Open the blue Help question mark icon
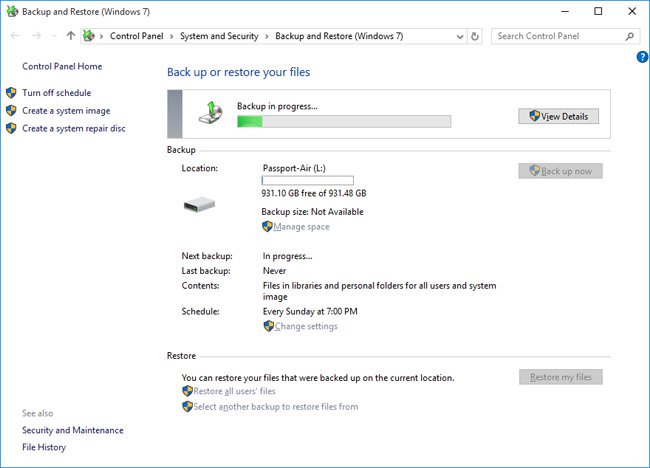Screen dimensions: 650x468 pos(642,57)
